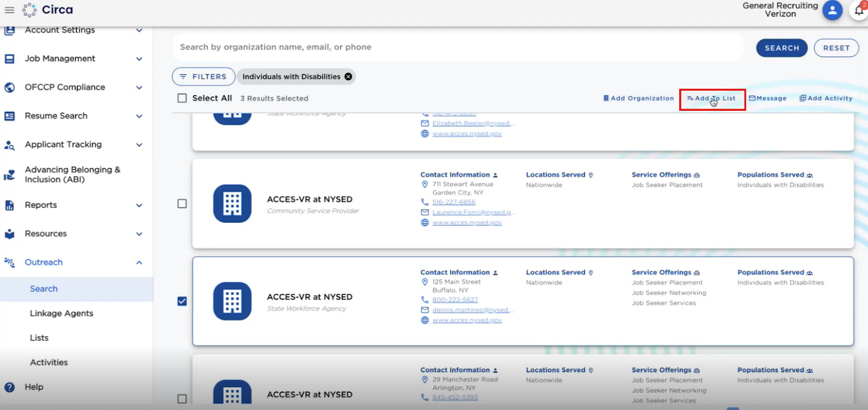
Task: Click the location pin beside 29 Manchester Road
Action: (425, 380)
